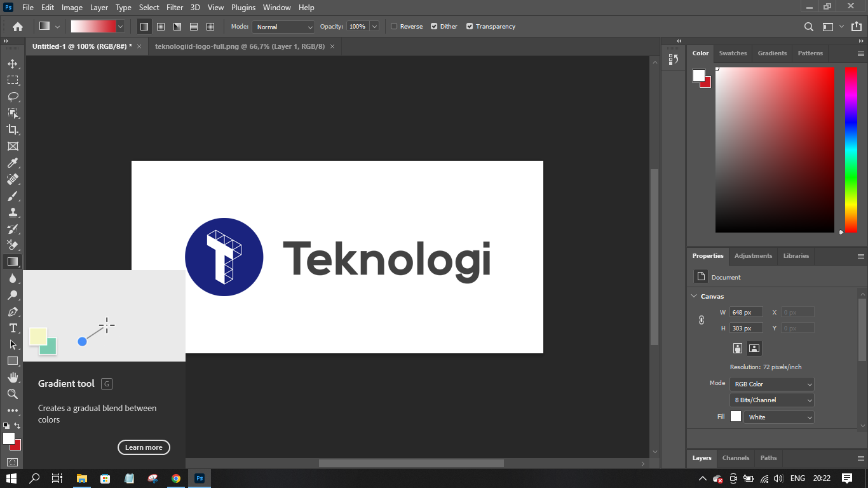
Task: Click the Home icon in options bar
Action: click(18, 27)
